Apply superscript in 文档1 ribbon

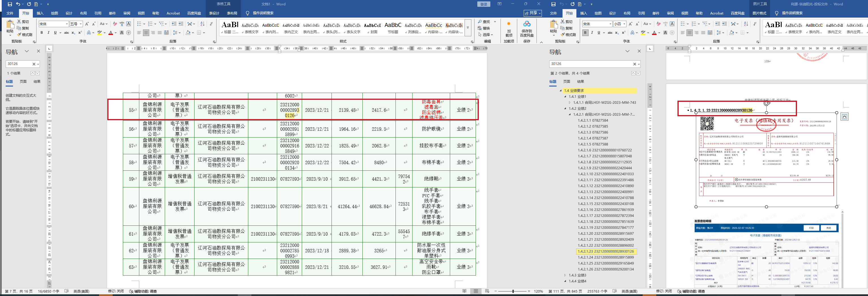click(80, 33)
